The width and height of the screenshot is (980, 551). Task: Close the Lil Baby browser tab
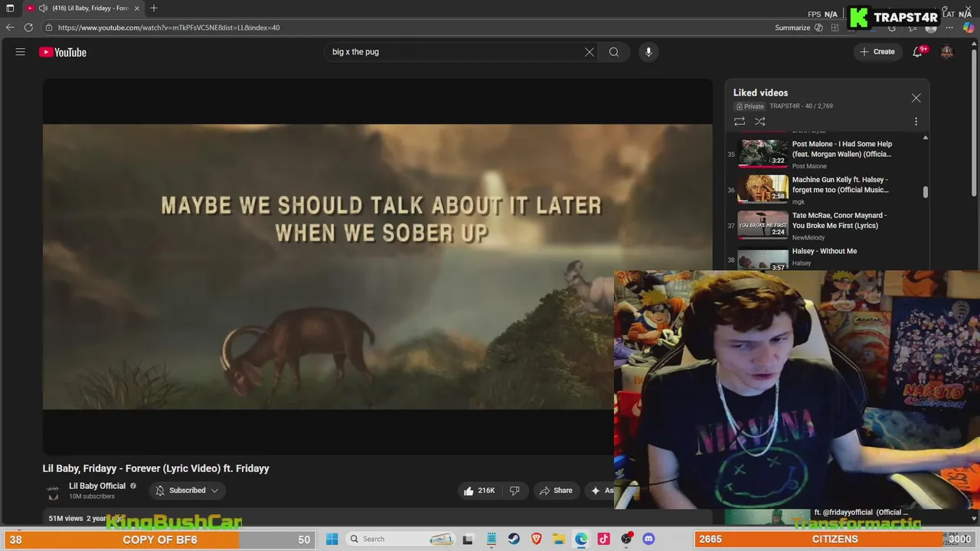[x=137, y=8]
